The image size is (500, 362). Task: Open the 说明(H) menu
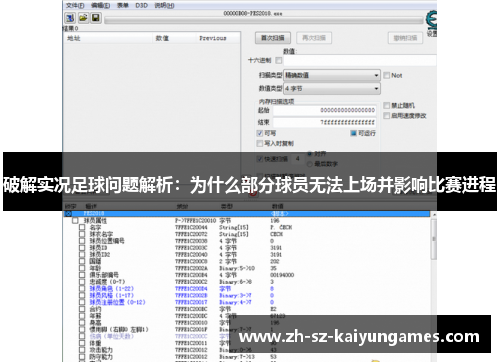(x=164, y=5)
